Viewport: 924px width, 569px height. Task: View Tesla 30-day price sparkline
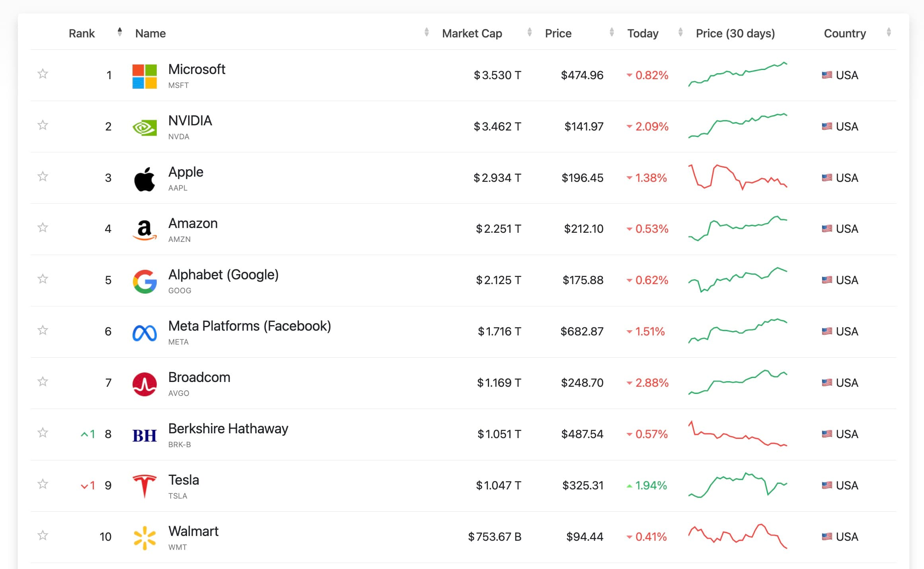[x=738, y=485]
